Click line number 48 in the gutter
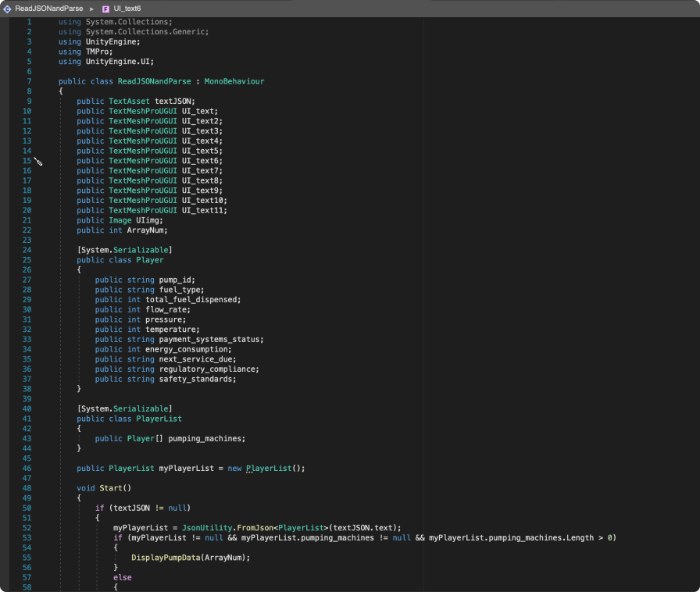This screenshot has width=700, height=592. 27,488
